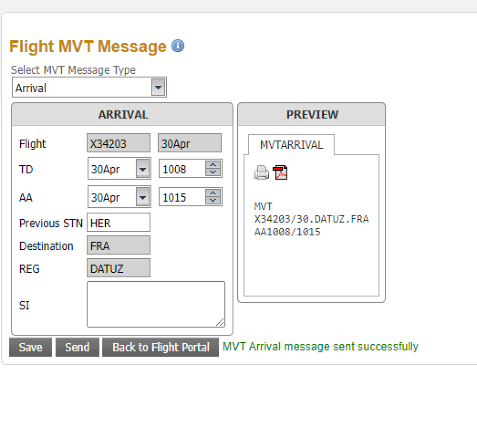Image resolution: width=477 pixels, height=448 pixels.
Task: Decrease the AA time with the down arrow
Action: [x=213, y=200]
